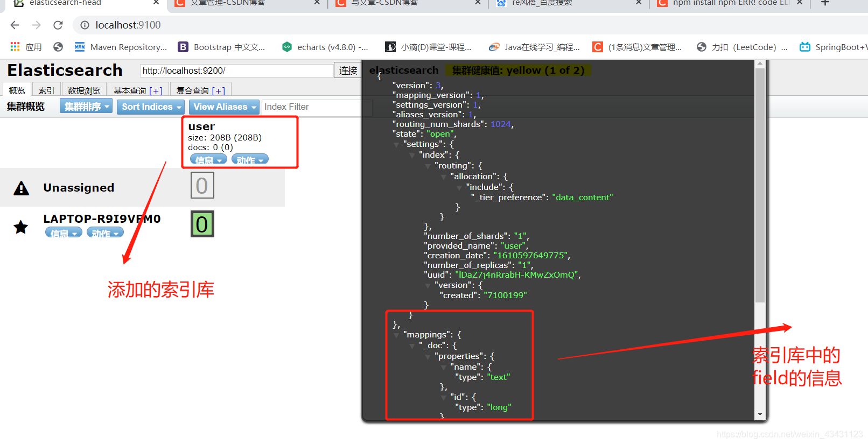Click the uuid value lDaZ7j4nRrabH-KMwZxOmQ

[516, 275]
